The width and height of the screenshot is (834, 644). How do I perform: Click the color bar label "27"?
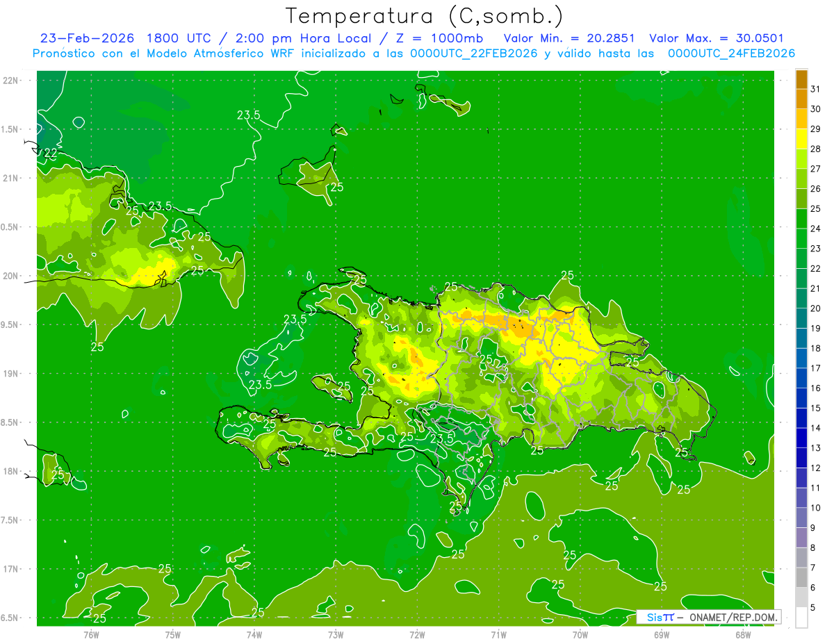(x=816, y=168)
